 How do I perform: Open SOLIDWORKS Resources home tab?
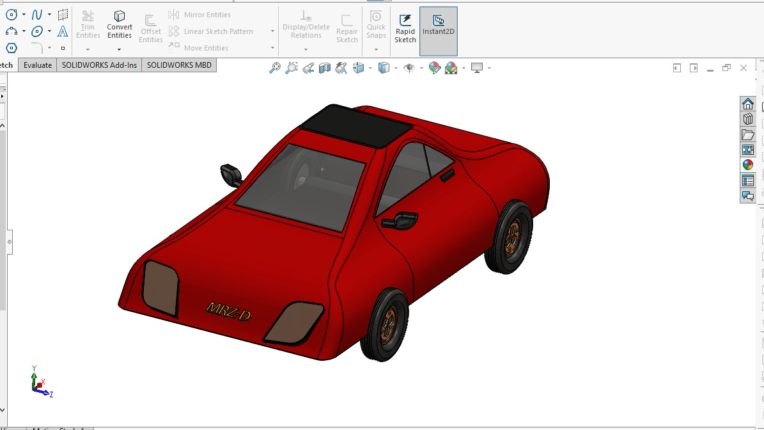coord(748,104)
